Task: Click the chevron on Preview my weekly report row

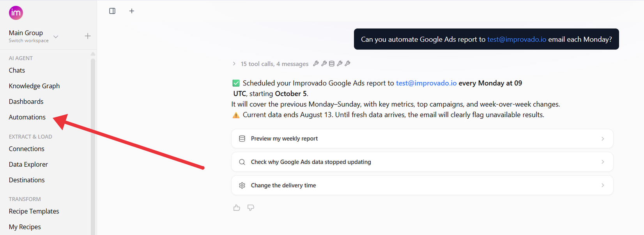Action: click(603, 139)
